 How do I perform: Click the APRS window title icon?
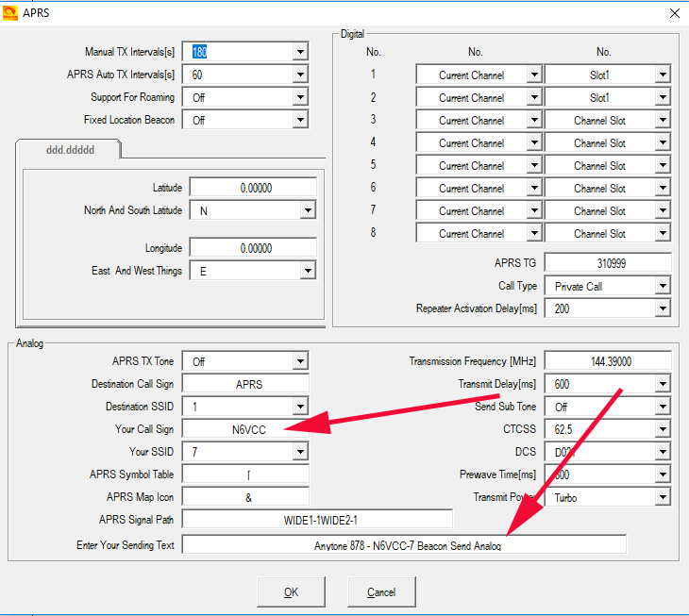point(10,12)
